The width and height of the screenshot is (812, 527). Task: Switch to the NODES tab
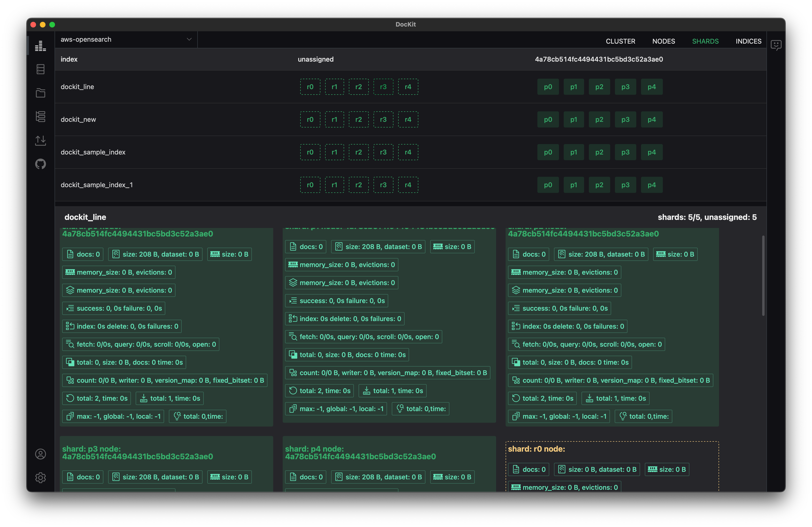[663, 41]
